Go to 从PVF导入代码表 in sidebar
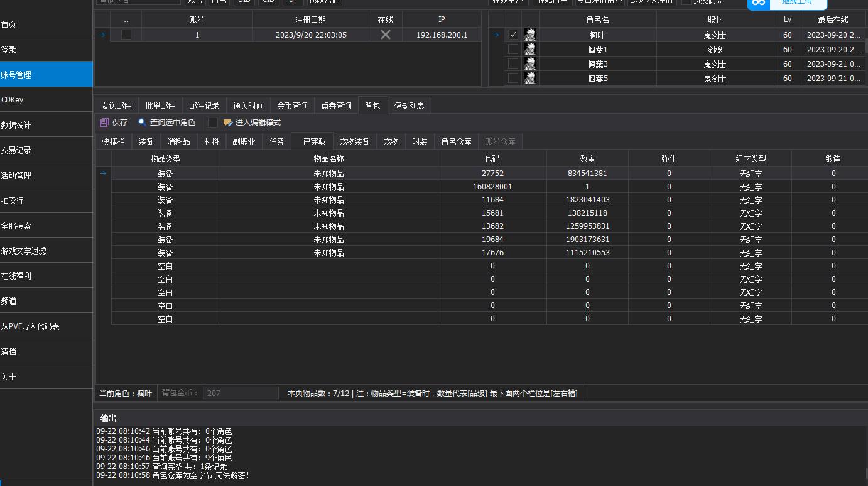This screenshot has height=486, width=868. coord(30,326)
